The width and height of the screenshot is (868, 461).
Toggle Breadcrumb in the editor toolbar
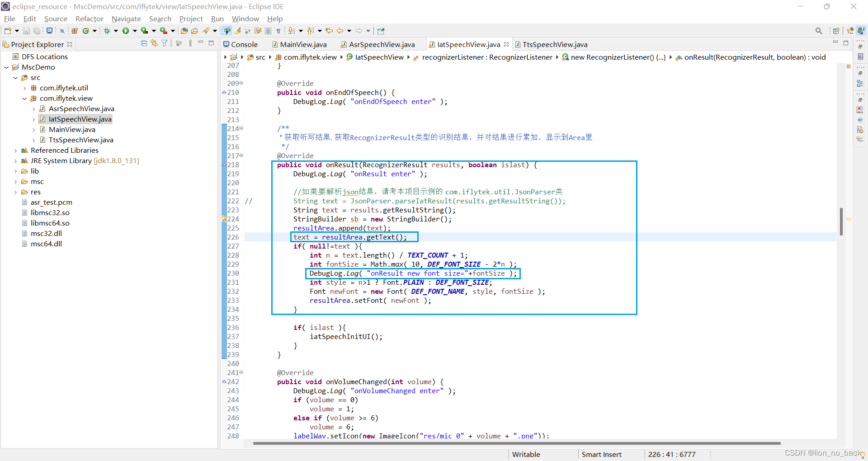[x=227, y=31]
